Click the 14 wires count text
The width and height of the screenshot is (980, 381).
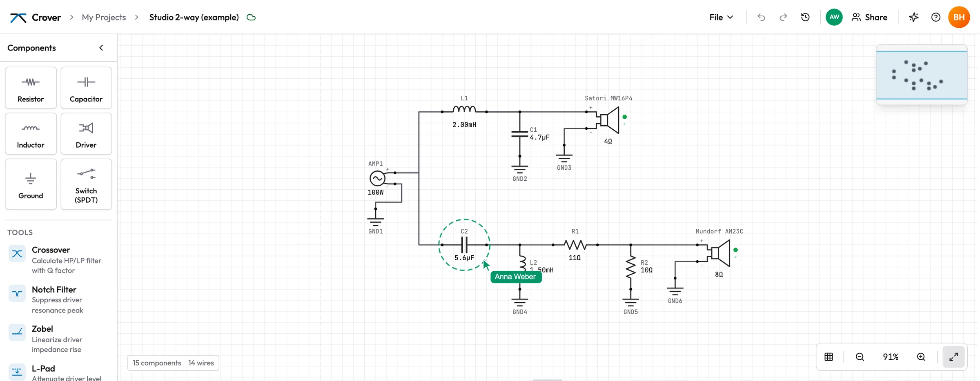click(201, 363)
